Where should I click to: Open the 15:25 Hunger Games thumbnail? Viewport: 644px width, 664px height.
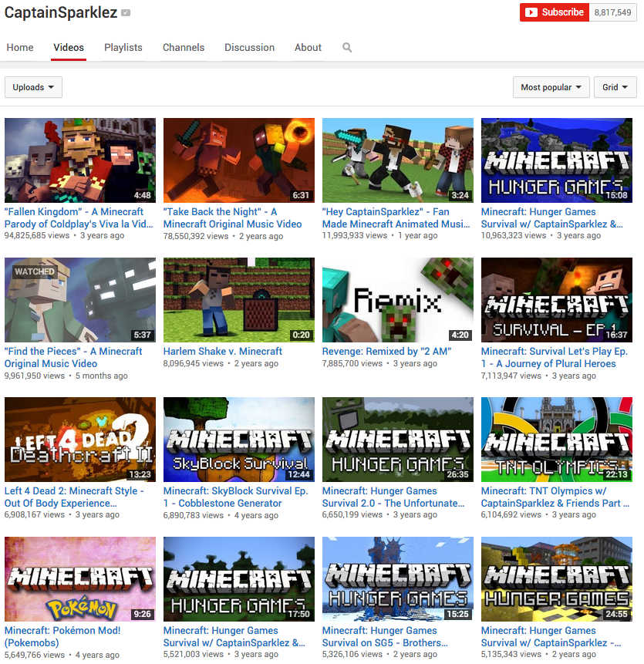pyautogui.click(x=397, y=579)
